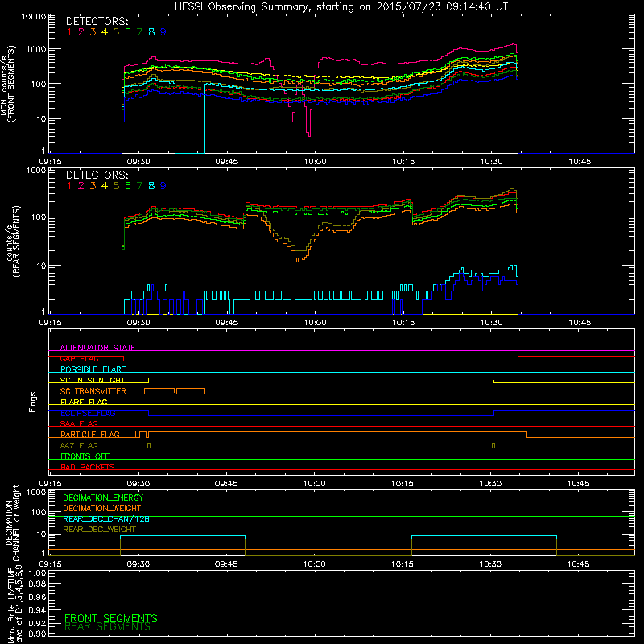Screen dimensions: 644x644
Task: Select dark green detector 7 in rear legend
Action: (x=139, y=186)
